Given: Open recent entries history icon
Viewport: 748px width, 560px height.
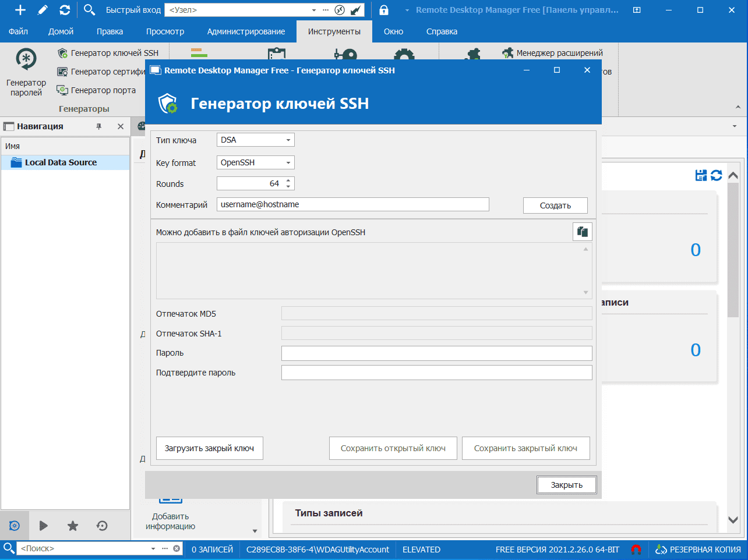Looking at the screenshot, I should 102,526.
